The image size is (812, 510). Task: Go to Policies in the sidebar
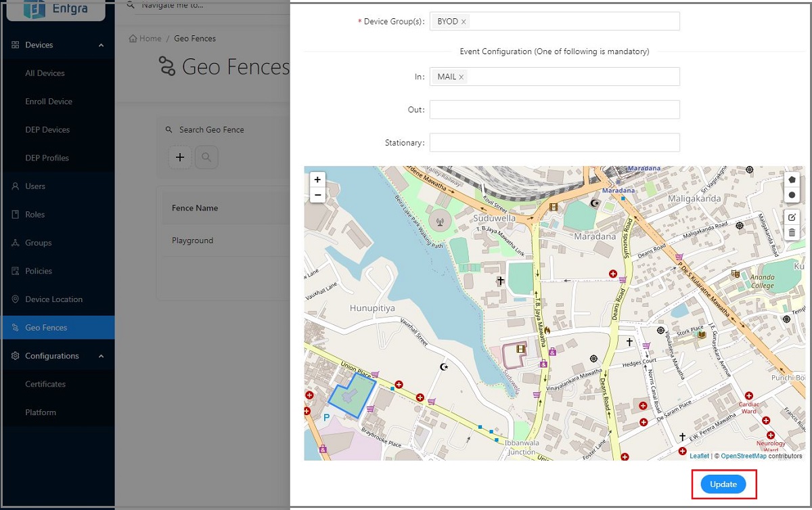(39, 271)
